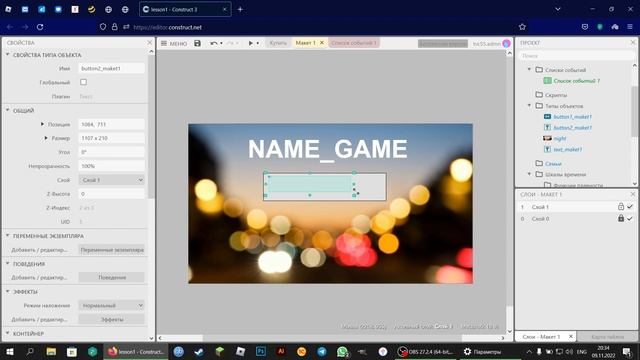The image size is (640, 360).
Task: Open the Слой dropdown
Action: 111,180
